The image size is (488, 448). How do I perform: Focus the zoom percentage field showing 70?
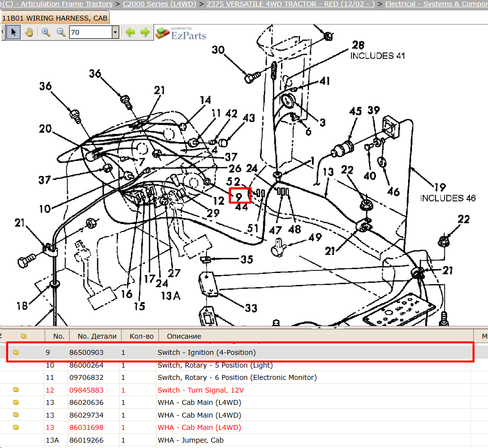click(x=90, y=32)
